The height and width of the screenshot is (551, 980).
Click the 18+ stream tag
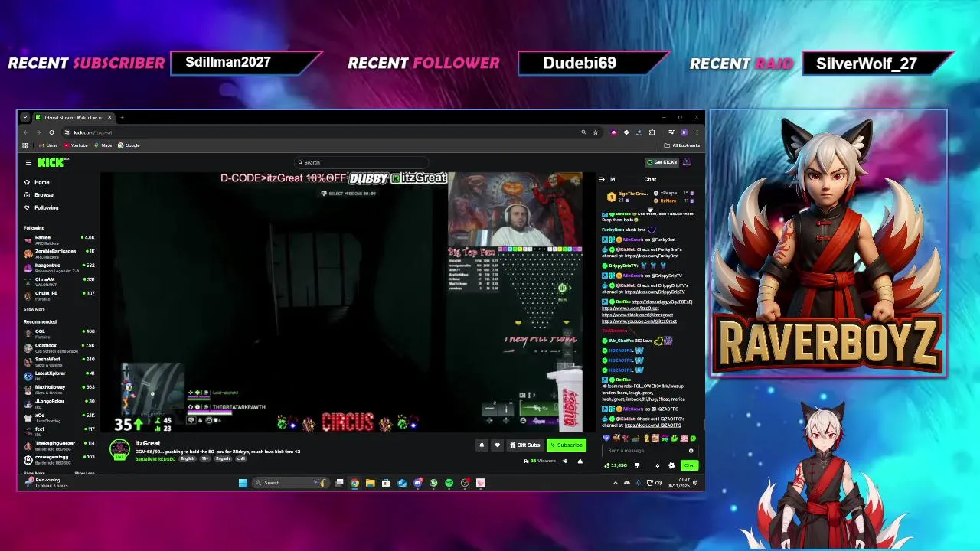pyautogui.click(x=204, y=459)
